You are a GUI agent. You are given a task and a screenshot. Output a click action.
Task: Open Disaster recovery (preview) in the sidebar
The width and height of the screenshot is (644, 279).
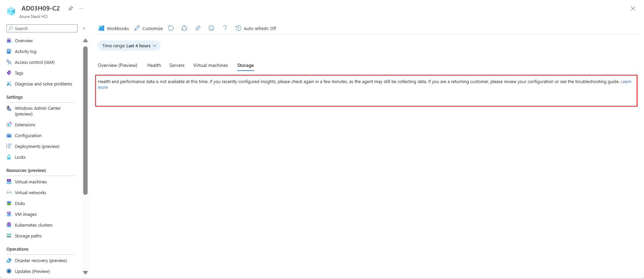coord(41,260)
